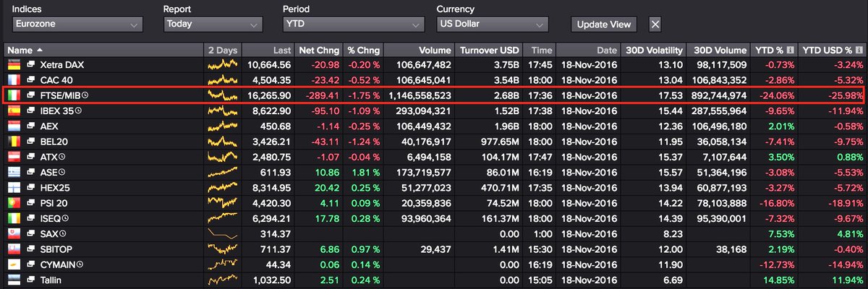Open the pop-out window icon for PSI 20

pos(31,202)
